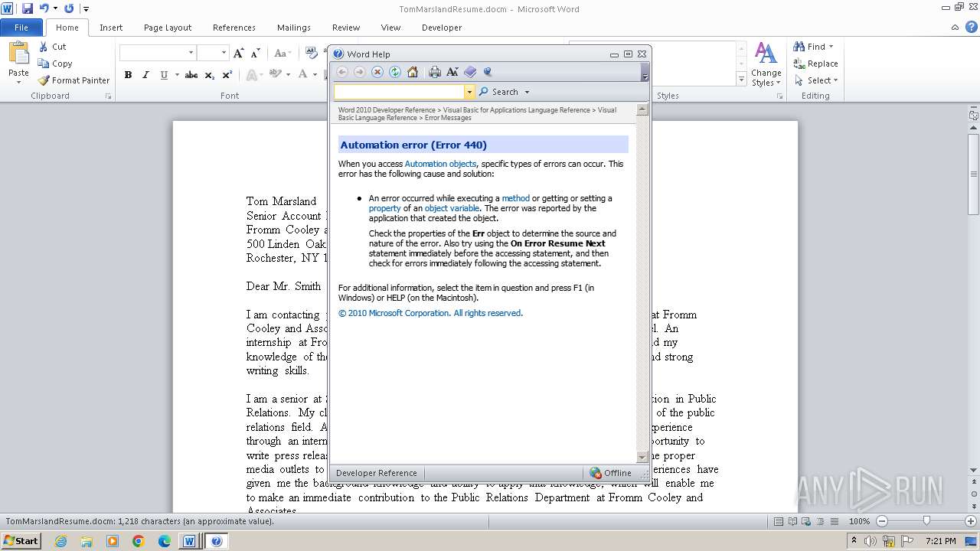Image resolution: width=980 pixels, height=551 pixels.
Task: Toggle Subscript formatting
Action: (209, 75)
